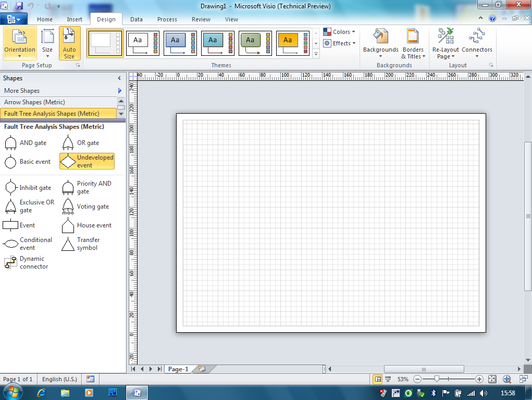Open Internet Explorer from taskbar

[x=41, y=393]
